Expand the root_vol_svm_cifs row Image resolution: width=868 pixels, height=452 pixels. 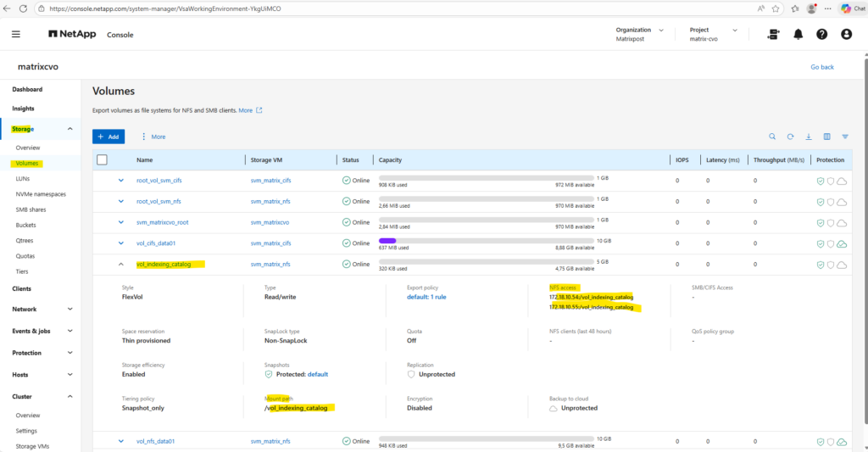click(x=121, y=180)
